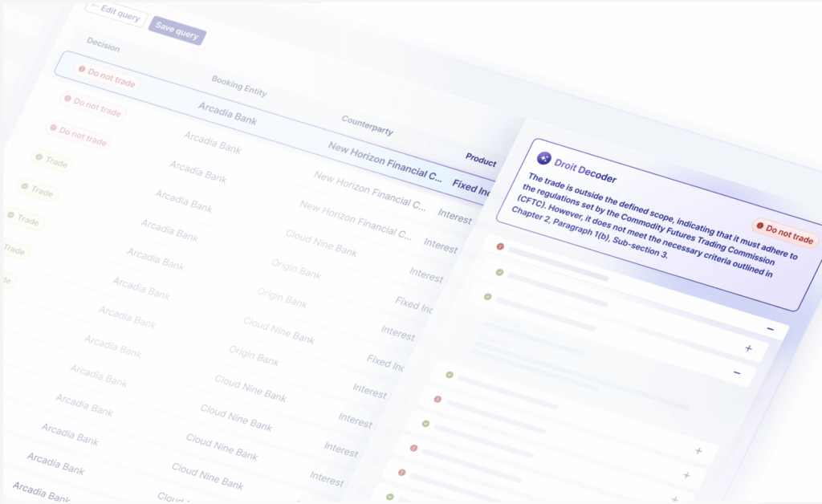Click the topmost green check icon in decoder list

click(498, 273)
